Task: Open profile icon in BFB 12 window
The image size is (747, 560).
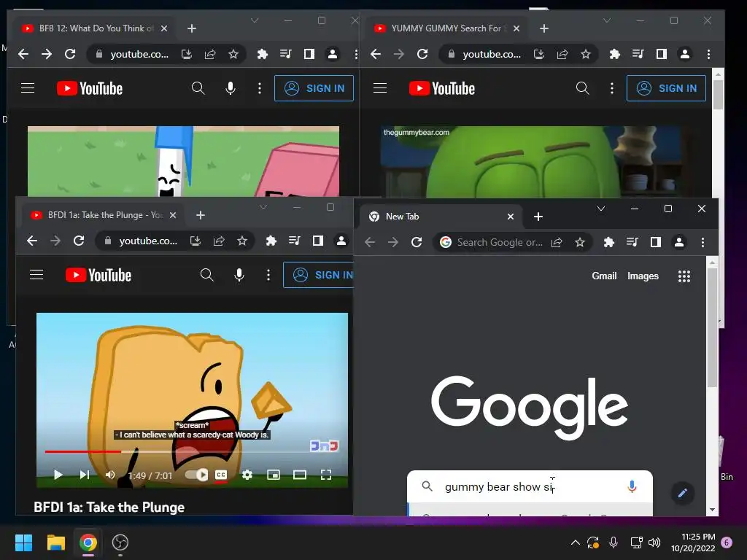Action: coord(333,54)
